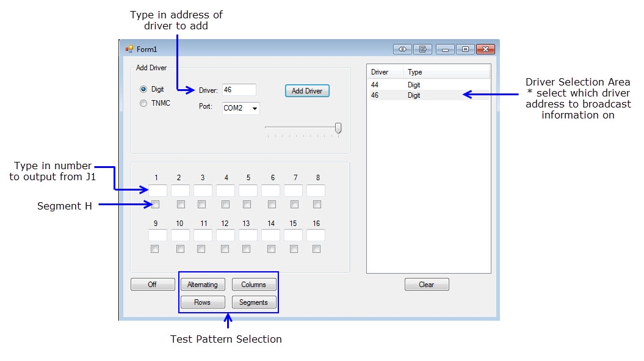
Task: Select the Digit radio button
Action: point(144,89)
